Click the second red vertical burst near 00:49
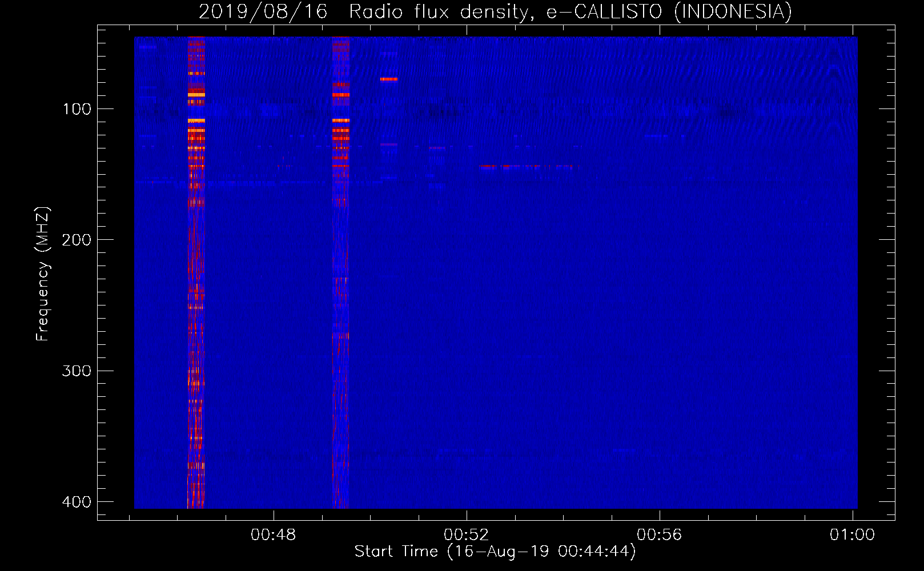Image resolution: width=924 pixels, height=571 pixels. [x=340, y=272]
